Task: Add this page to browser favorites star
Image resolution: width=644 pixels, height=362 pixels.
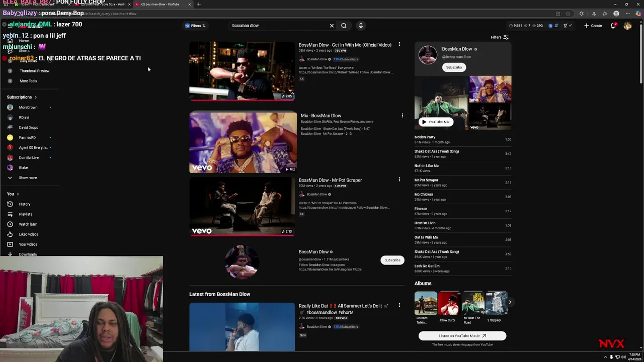Action: [x=568, y=14]
